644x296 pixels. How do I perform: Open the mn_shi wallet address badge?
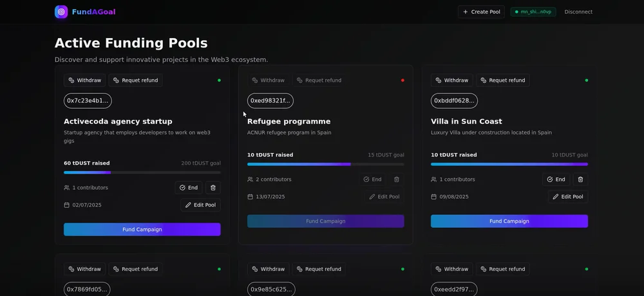tap(533, 12)
